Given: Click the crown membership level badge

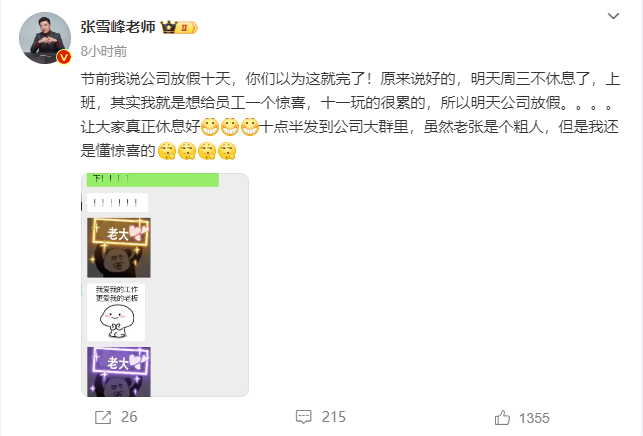Looking at the screenshot, I should tap(179, 27).
